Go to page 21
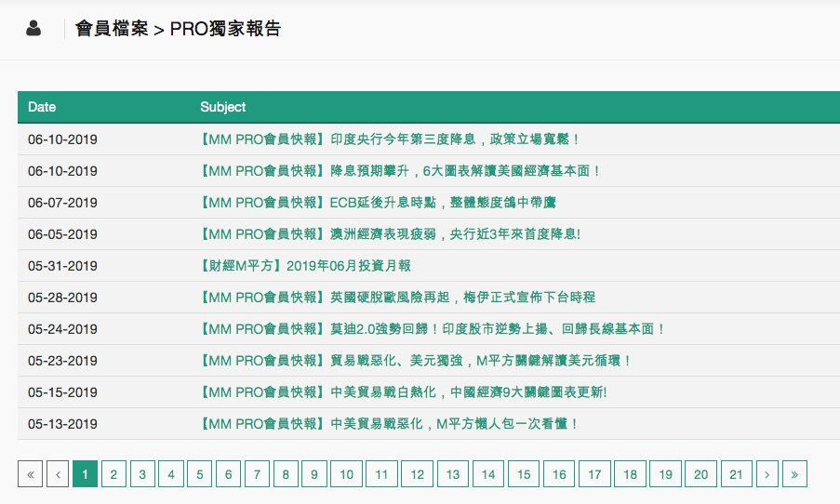Screen dimensions: 840x504 coord(736,474)
